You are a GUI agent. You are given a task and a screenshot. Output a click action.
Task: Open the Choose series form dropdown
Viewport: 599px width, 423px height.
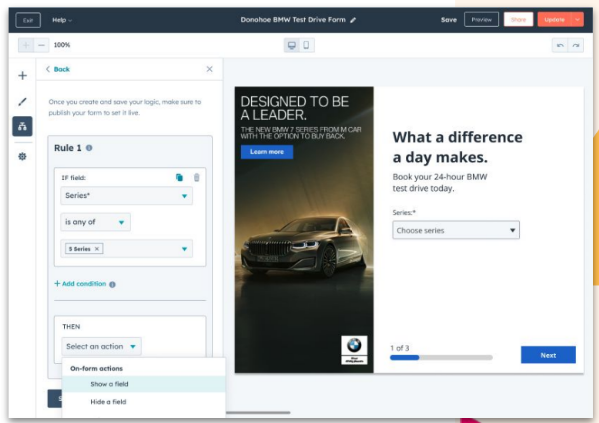[456, 230]
